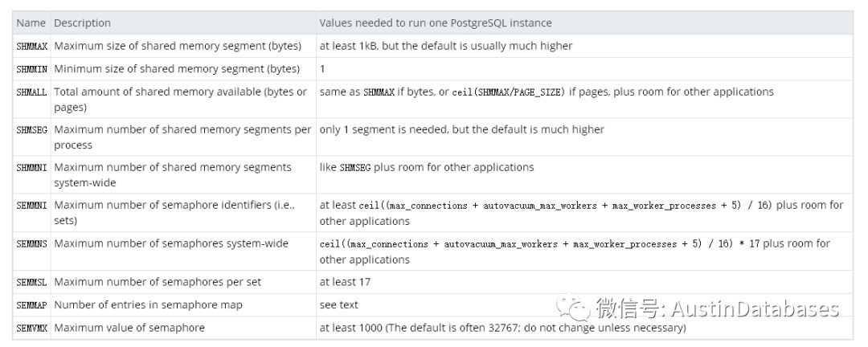Click the 'see text' value cell
The width and height of the screenshot is (868, 347).
(339, 305)
